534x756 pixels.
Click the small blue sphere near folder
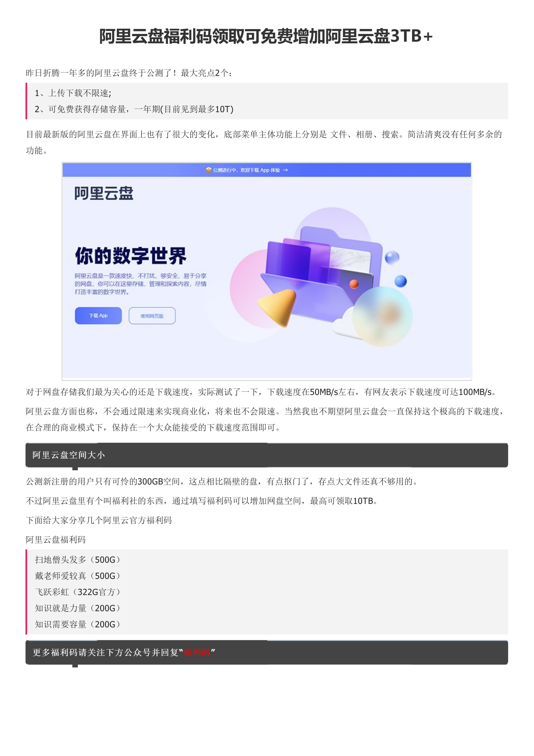tap(400, 281)
